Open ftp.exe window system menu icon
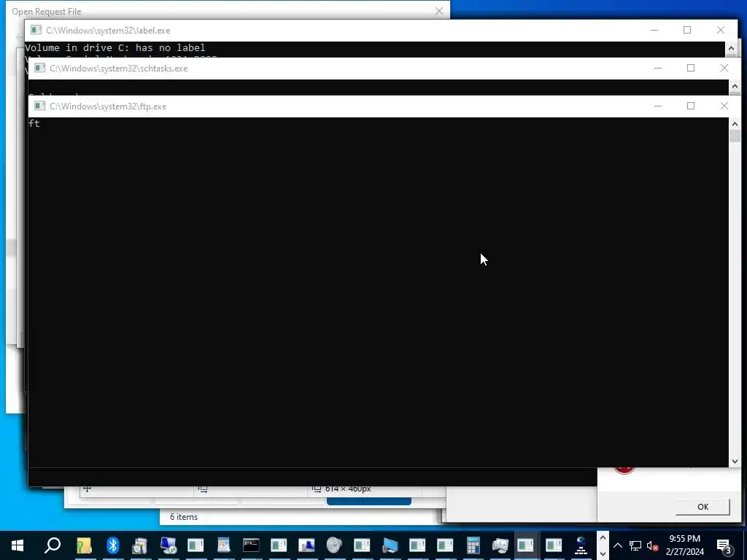 pyautogui.click(x=39, y=106)
